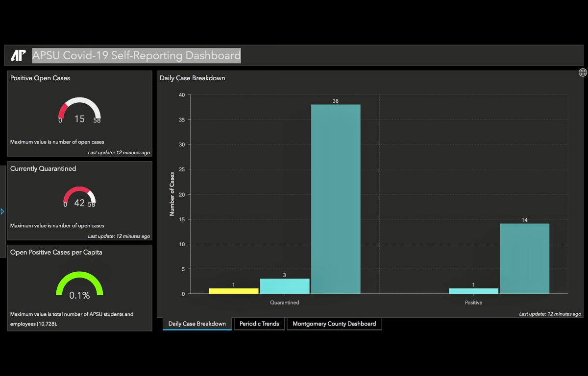Select the green per capita gauge showing 0.1%

[x=79, y=285]
